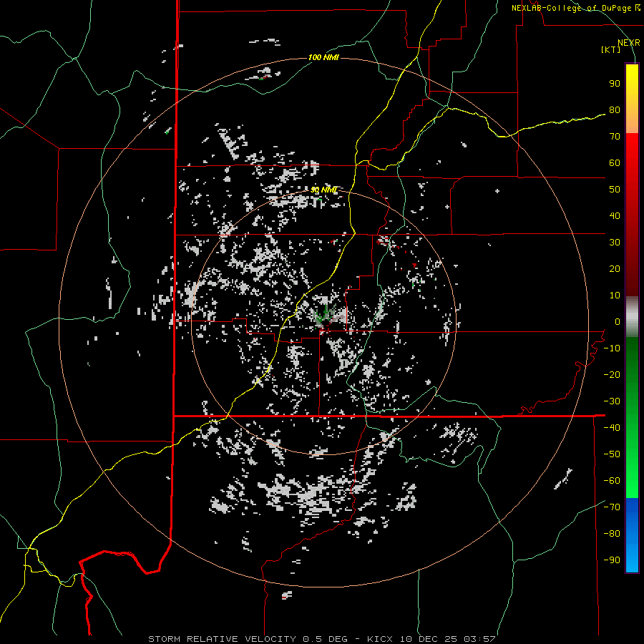This screenshot has height=644, width=644.
Task: Click the 20 tick label on the scale
Action: pyautogui.click(x=615, y=269)
